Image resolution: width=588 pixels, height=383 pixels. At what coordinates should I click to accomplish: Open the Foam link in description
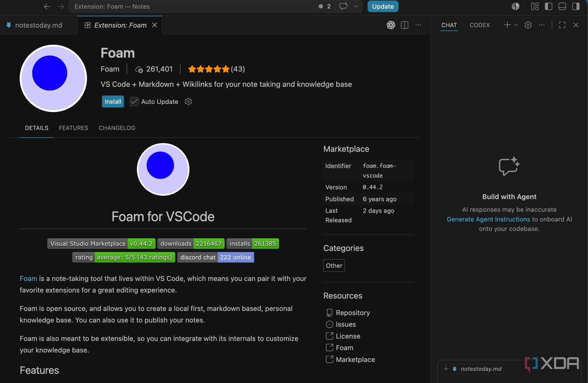click(x=28, y=279)
